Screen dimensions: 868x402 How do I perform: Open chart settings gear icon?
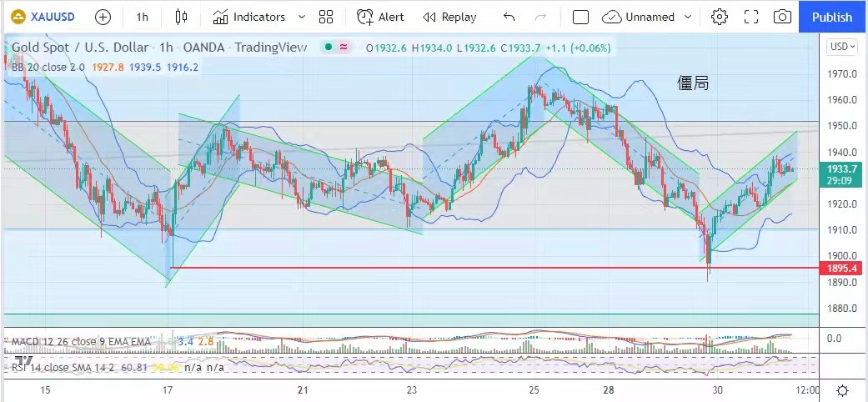point(719,17)
